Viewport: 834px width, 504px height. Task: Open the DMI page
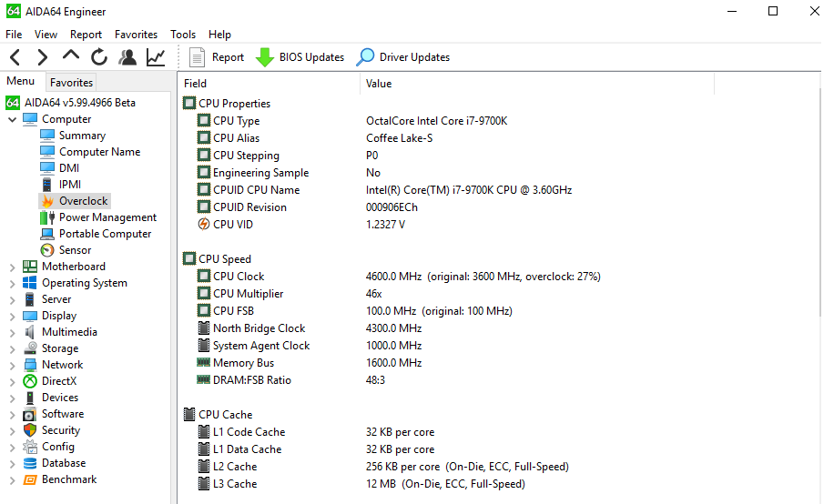pos(69,168)
